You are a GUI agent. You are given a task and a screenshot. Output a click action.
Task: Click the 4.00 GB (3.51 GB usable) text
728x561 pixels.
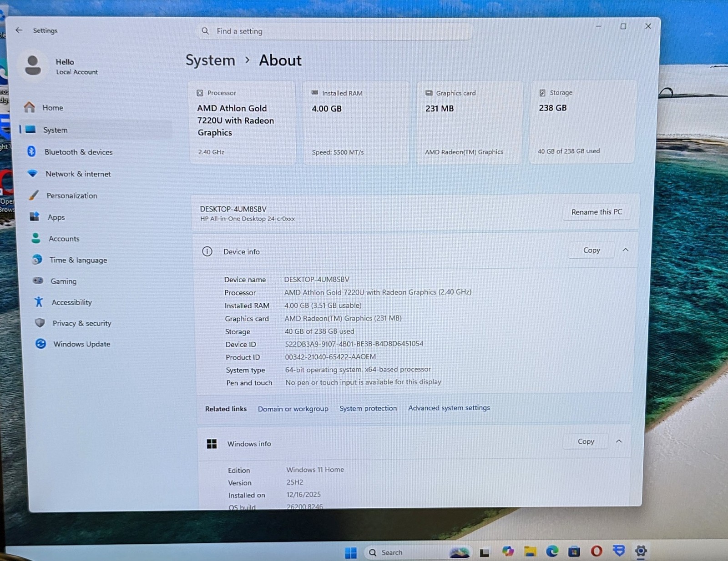click(323, 306)
